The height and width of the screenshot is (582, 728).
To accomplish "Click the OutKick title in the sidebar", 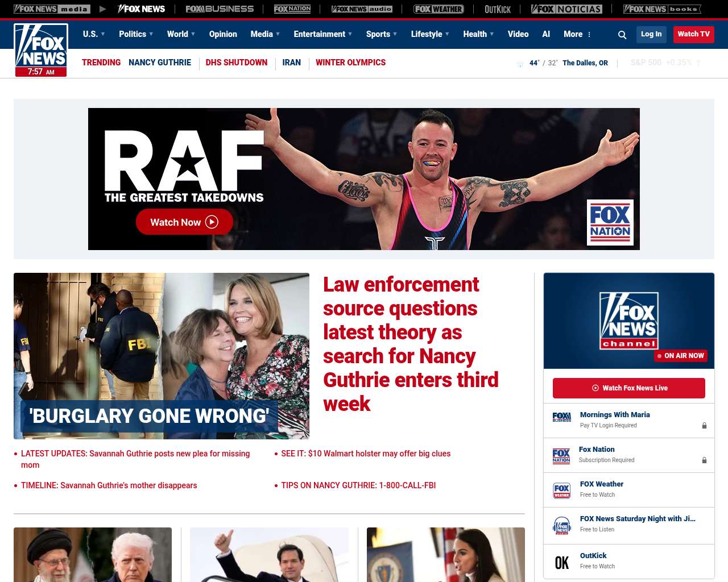I will point(593,556).
